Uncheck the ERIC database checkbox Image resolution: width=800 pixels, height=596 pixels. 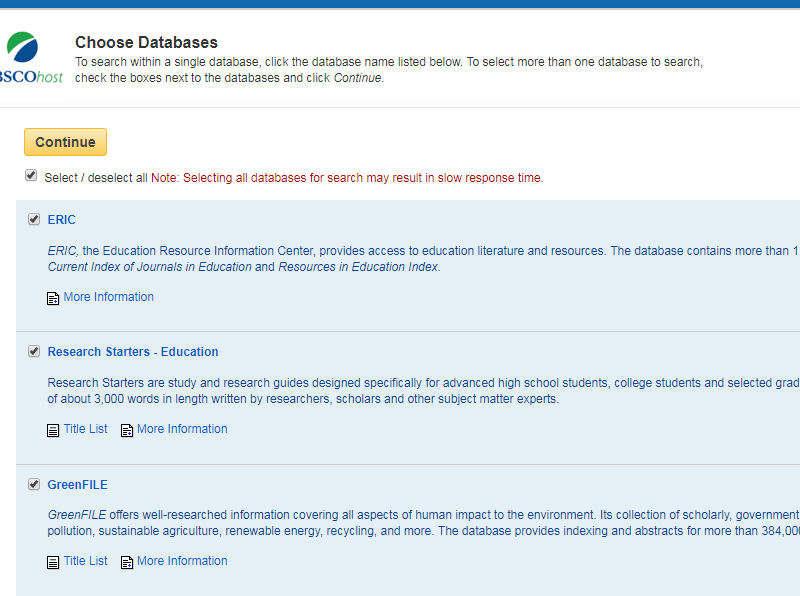click(34, 219)
